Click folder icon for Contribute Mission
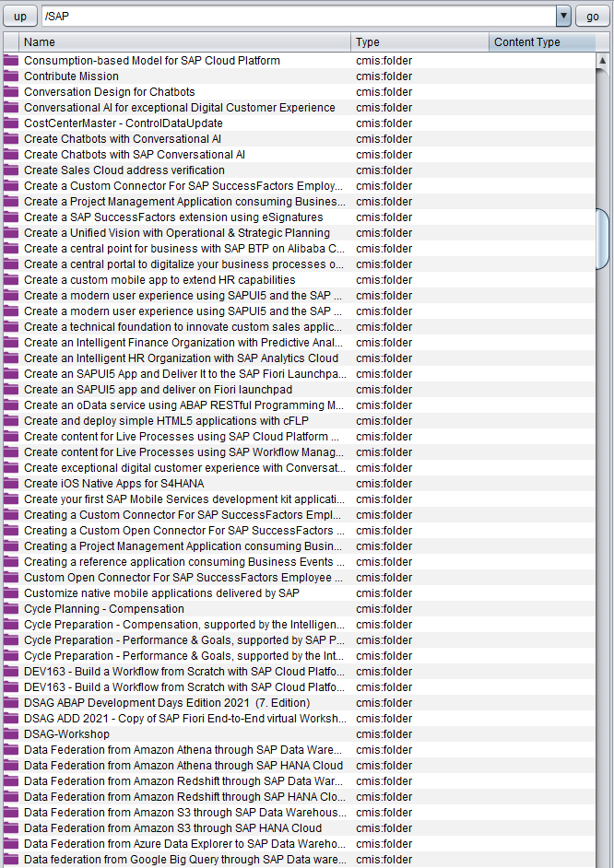This screenshot has width=614, height=868. pyautogui.click(x=11, y=76)
